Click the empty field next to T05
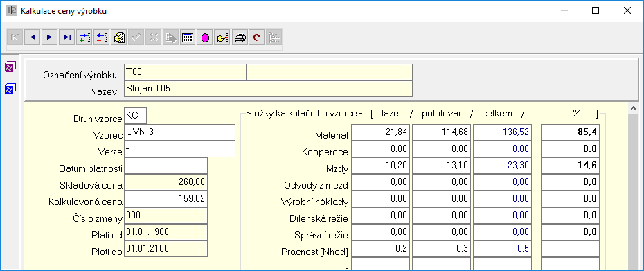Viewport: 644px width, 271px height. pyautogui.click(x=330, y=72)
